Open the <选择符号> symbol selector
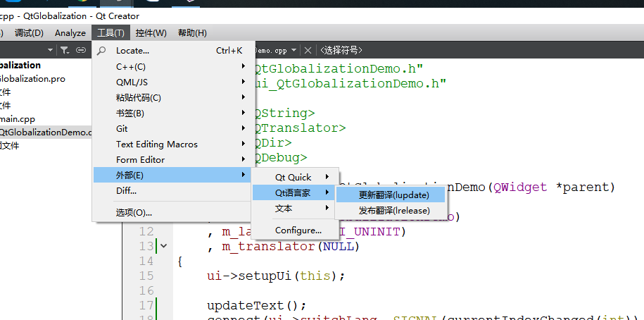This screenshot has width=644, height=320. [341, 51]
